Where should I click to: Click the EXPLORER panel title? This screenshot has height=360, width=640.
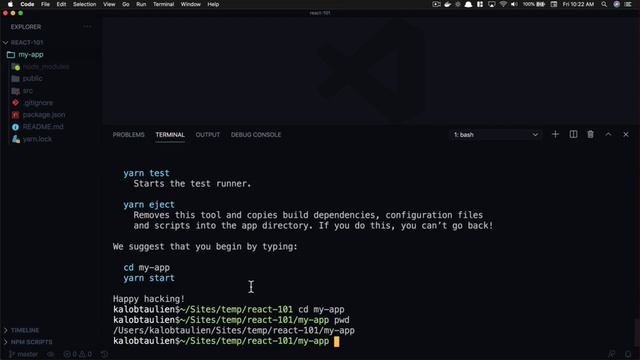tap(26, 27)
